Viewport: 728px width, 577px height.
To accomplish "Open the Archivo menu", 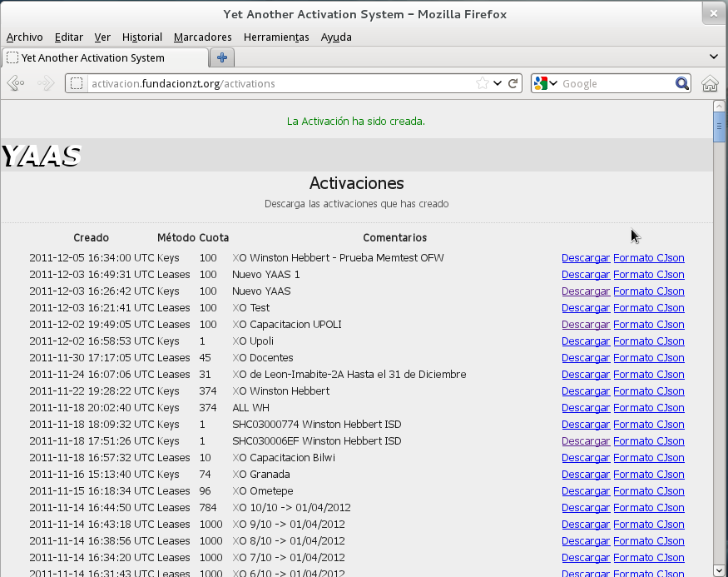I will (24, 37).
